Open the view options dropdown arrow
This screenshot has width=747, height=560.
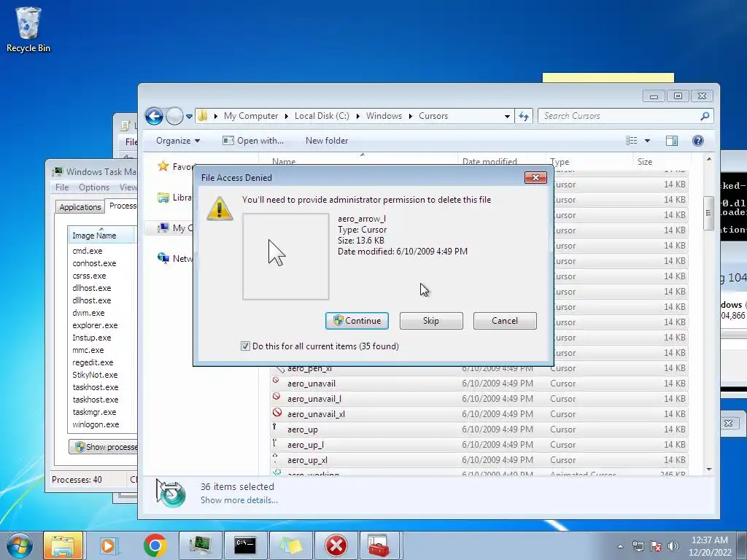tap(647, 141)
